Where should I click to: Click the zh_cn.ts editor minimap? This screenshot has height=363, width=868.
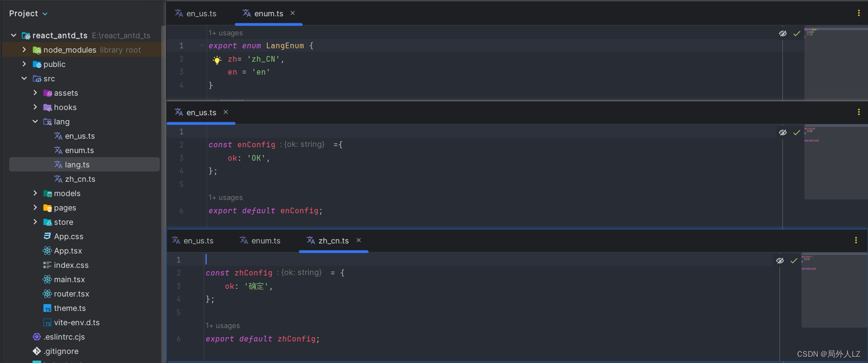click(x=835, y=290)
